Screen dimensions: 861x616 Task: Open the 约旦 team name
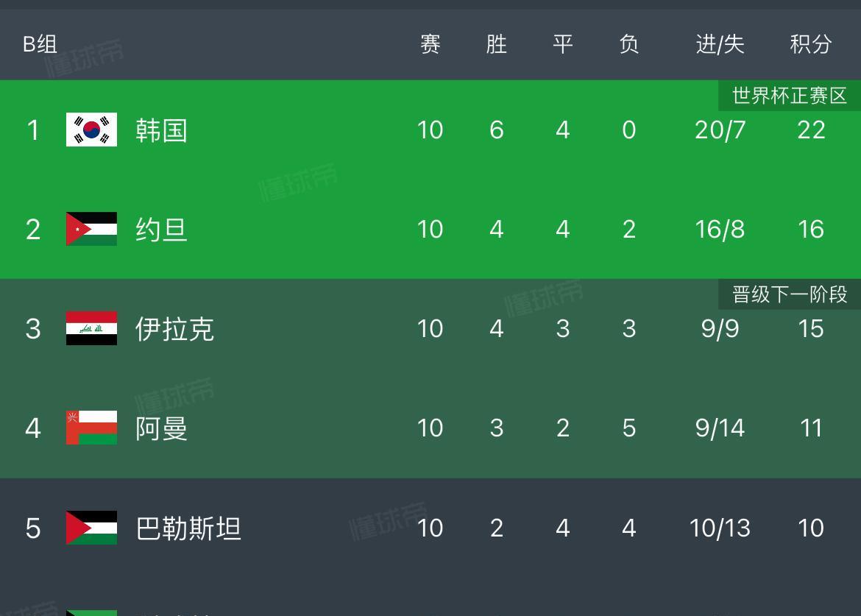click(161, 230)
